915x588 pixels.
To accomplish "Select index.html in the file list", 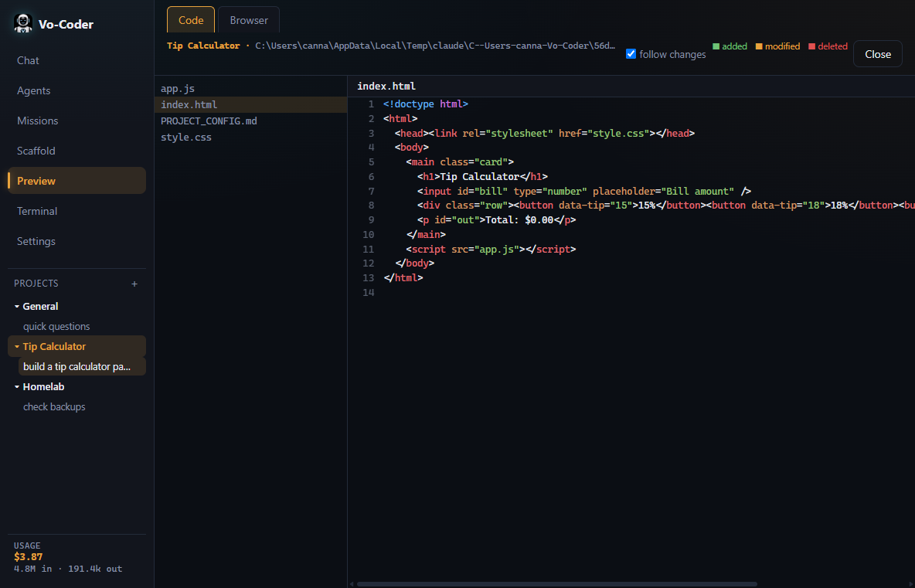I will [x=250, y=105].
